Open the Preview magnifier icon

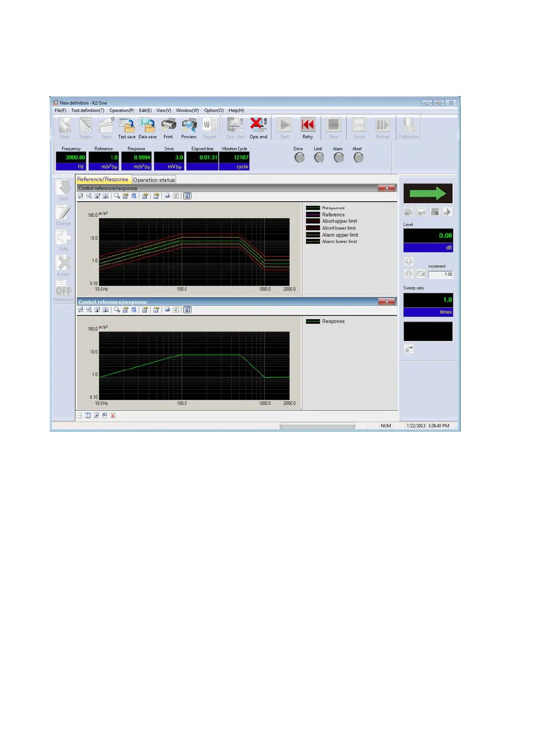(x=189, y=127)
